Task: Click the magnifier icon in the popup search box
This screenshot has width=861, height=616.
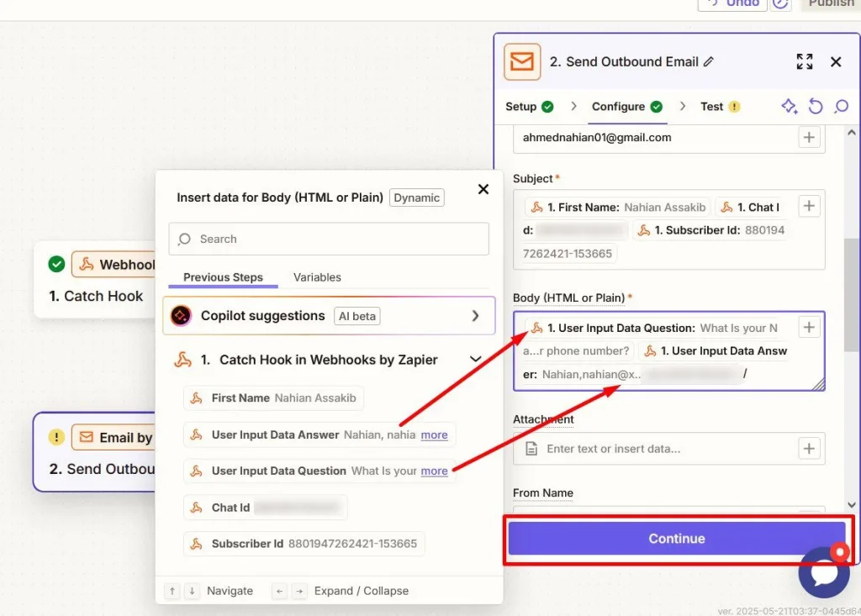Action: tap(184, 239)
